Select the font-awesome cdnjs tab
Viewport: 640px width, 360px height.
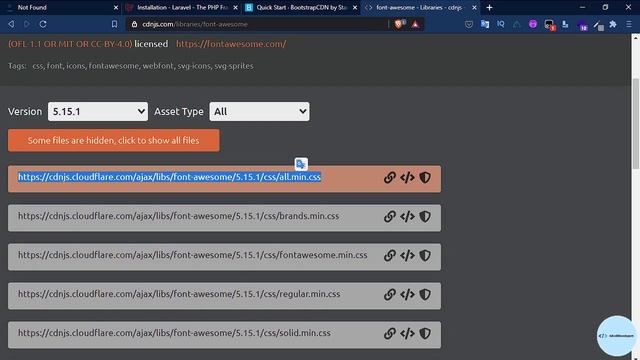point(419,7)
